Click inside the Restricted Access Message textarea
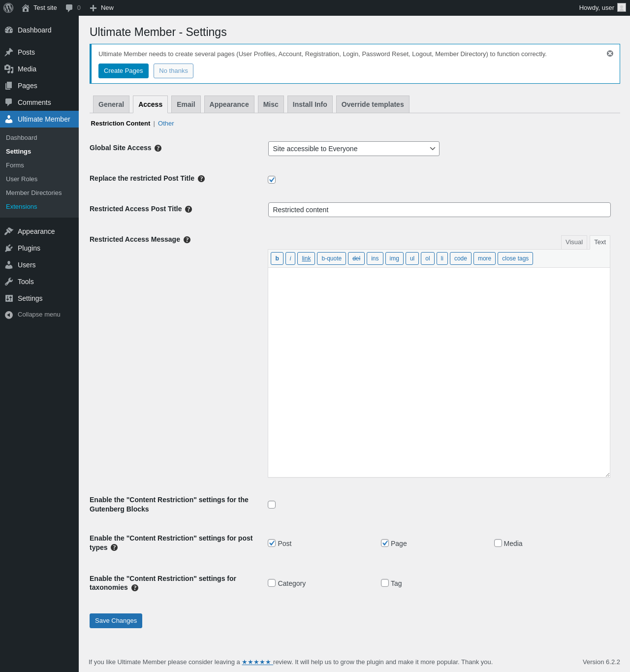This screenshot has height=672, width=630. click(x=439, y=373)
